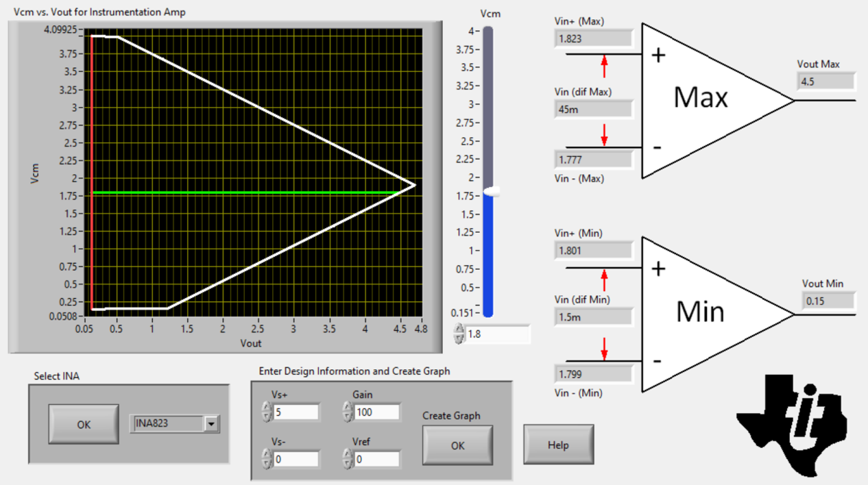868x485 pixels.
Task: Focus the Vref input field
Action: coord(376,459)
